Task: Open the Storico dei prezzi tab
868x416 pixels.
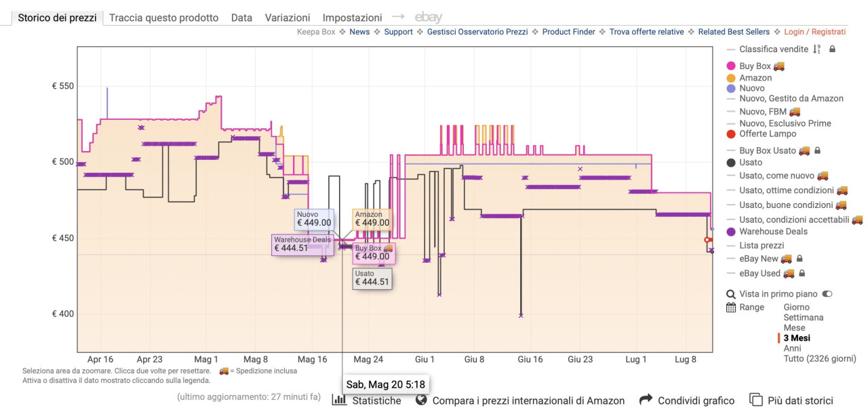Action: [57, 18]
